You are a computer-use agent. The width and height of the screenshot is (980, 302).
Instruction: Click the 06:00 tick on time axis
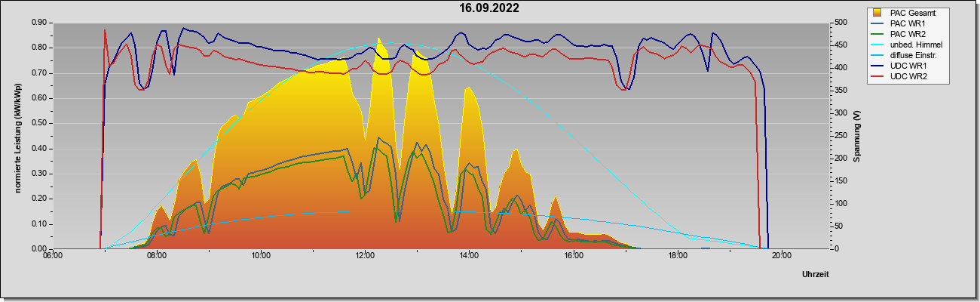coord(52,256)
